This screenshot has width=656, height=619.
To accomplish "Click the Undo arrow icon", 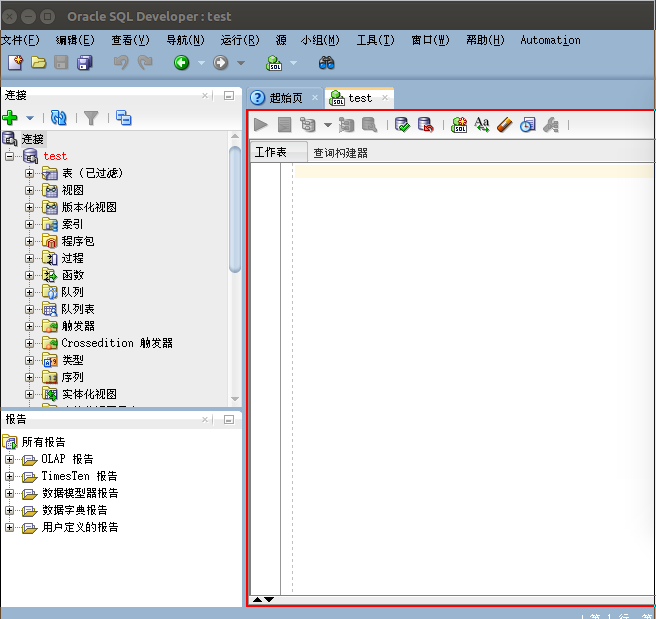I will 121,63.
